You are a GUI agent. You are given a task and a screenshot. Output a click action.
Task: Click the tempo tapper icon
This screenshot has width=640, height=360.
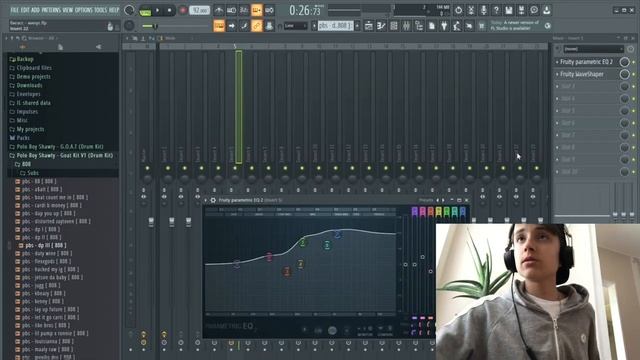(457, 26)
